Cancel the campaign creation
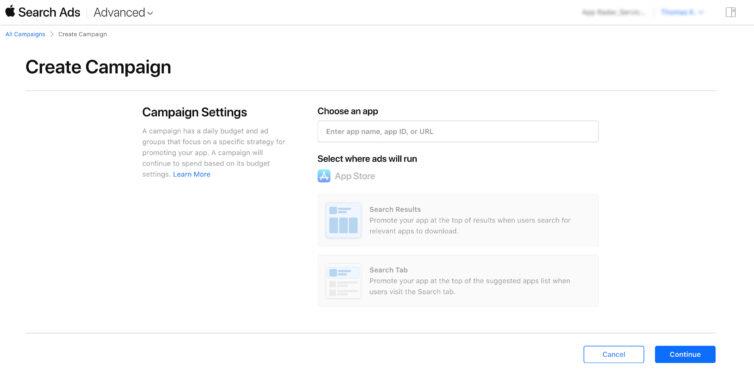The image size is (754, 375). (x=614, y=354)
